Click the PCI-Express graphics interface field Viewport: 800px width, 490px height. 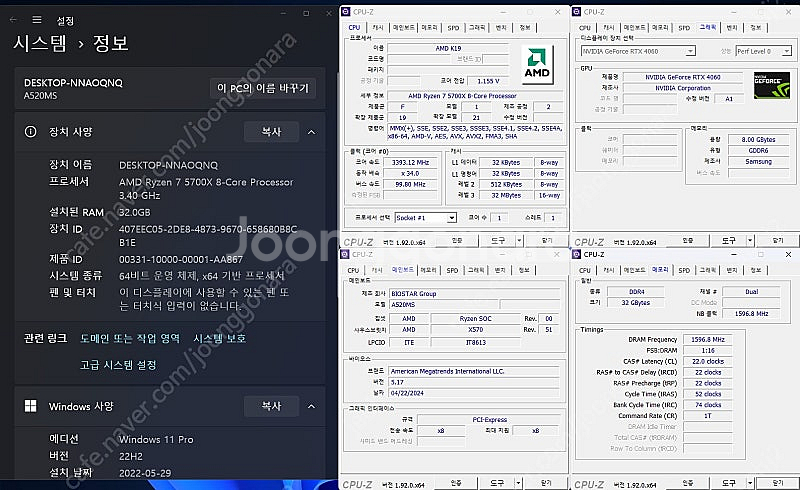(489, 420)
